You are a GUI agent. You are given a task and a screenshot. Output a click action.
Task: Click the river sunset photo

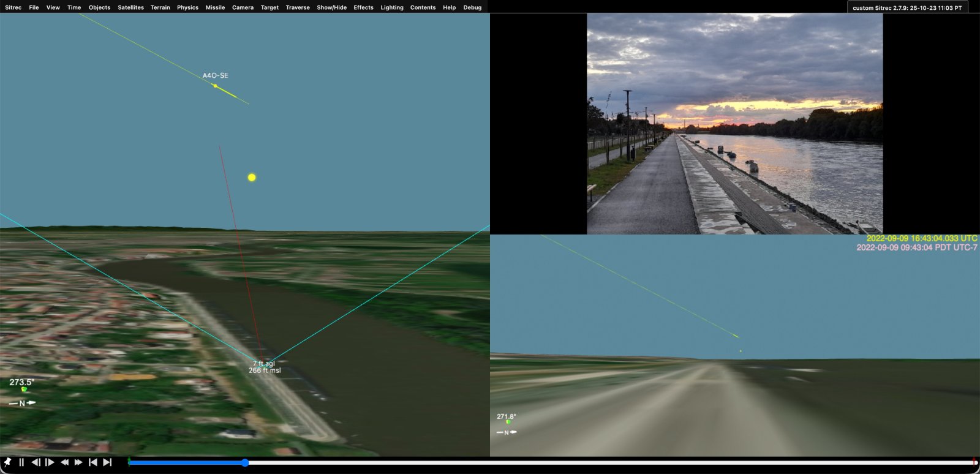[x=734, y=124]
